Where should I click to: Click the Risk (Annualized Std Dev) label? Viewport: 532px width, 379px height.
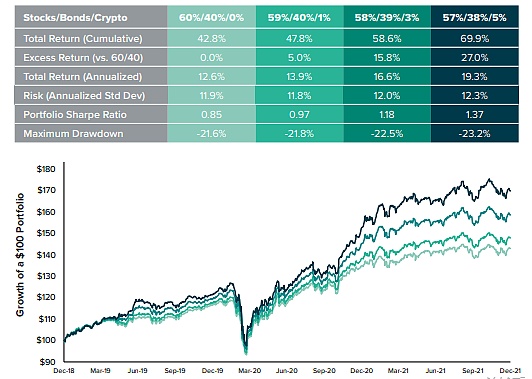(84, 96)
